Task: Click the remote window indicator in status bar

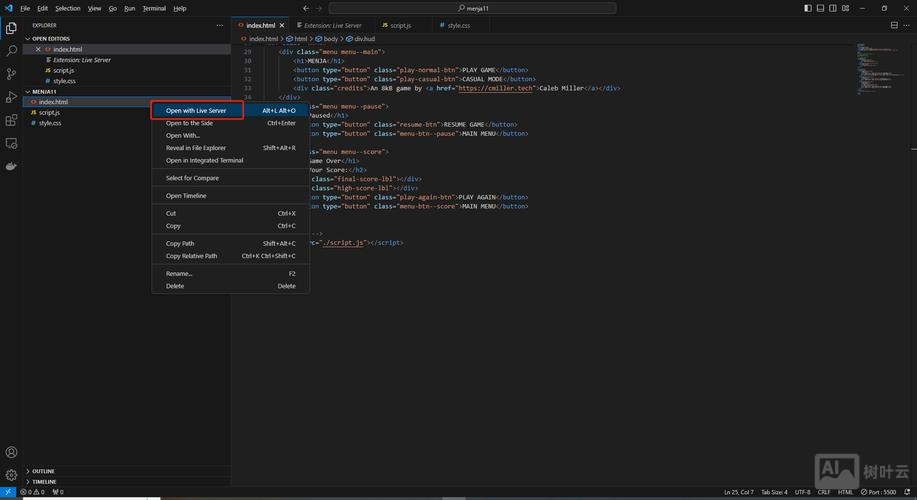Action: pyautogui.click(x=8, y=492)
